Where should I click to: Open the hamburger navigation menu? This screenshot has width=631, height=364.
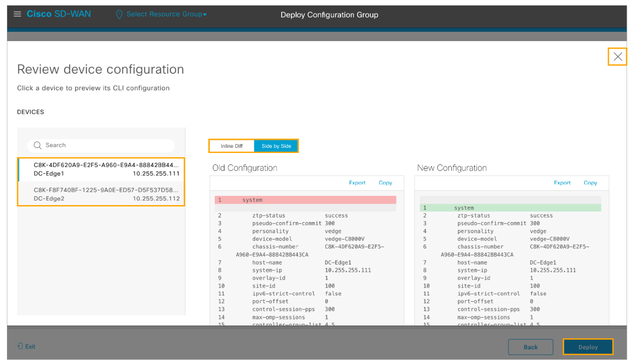[18, 14]
